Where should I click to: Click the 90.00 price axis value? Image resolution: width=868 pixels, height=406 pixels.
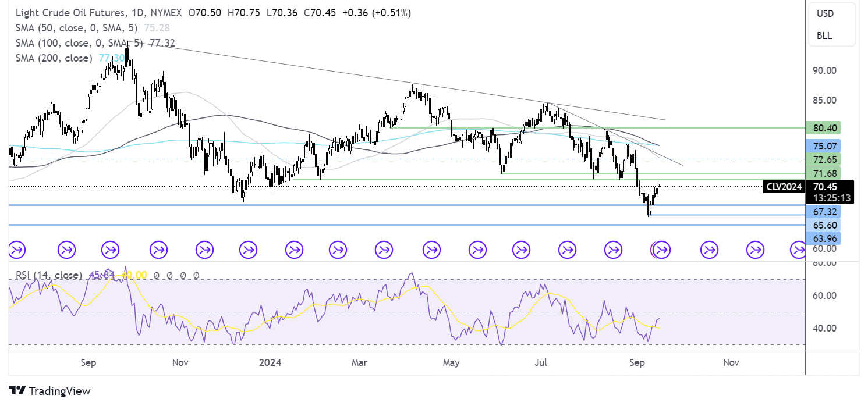click(x=824, y=70)
